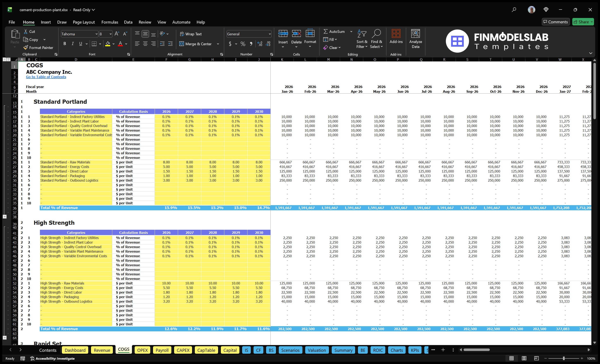Open Find & Select dropdown
The height and width of the screenshot is (364, 600).
click(x=376, y=39)
